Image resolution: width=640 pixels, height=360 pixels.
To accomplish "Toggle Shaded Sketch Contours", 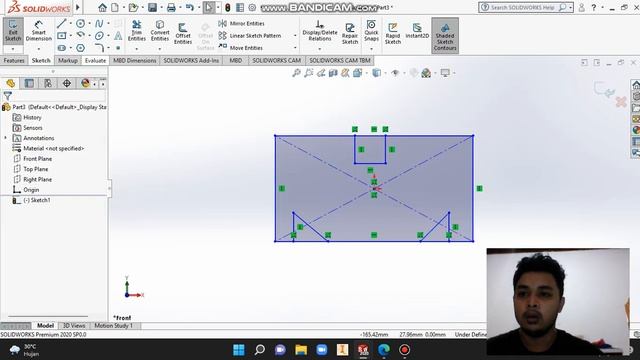I will (445, 36).
